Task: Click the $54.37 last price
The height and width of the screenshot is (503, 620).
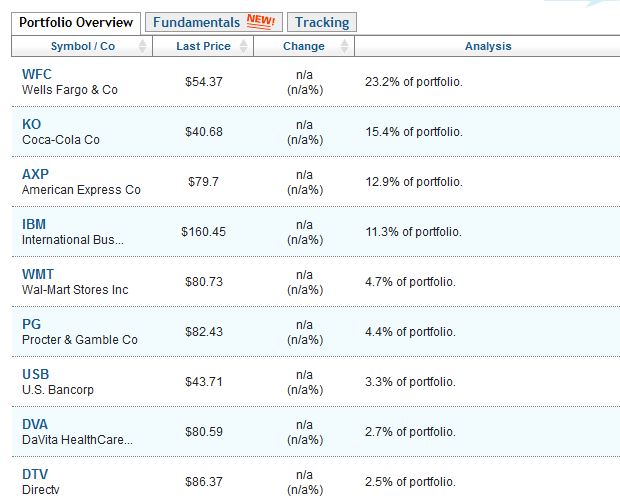Action: [x=204, y=82]
